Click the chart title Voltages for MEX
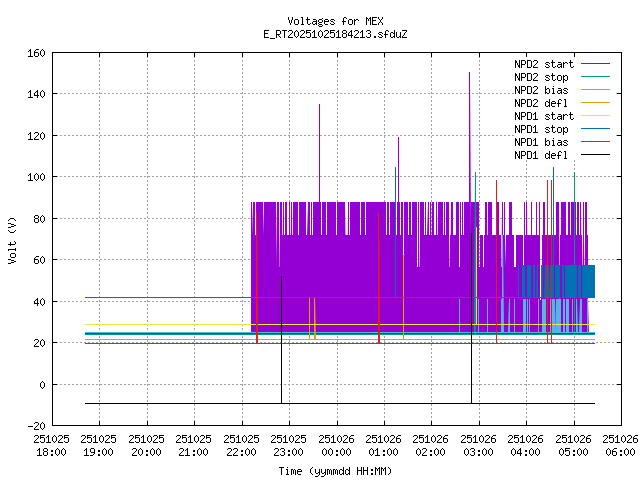Viewport: 640px width, 480px height. pyautogui.click(x=335, y=21)
